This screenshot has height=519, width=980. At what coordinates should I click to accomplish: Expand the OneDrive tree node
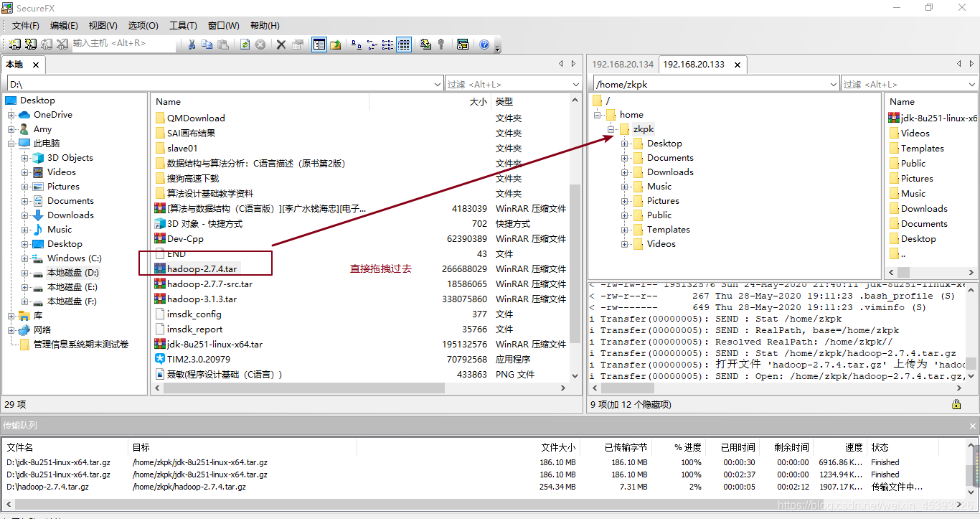pyautogui.click(x=11, y=115)
